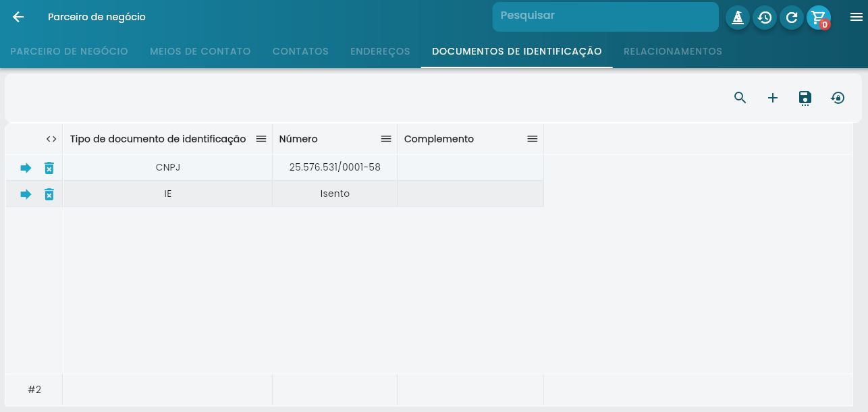This screenshot has height=412, width=868.
Task: Open the search icon above the grid
Action: pyautogui.click(x=740, y=98)
